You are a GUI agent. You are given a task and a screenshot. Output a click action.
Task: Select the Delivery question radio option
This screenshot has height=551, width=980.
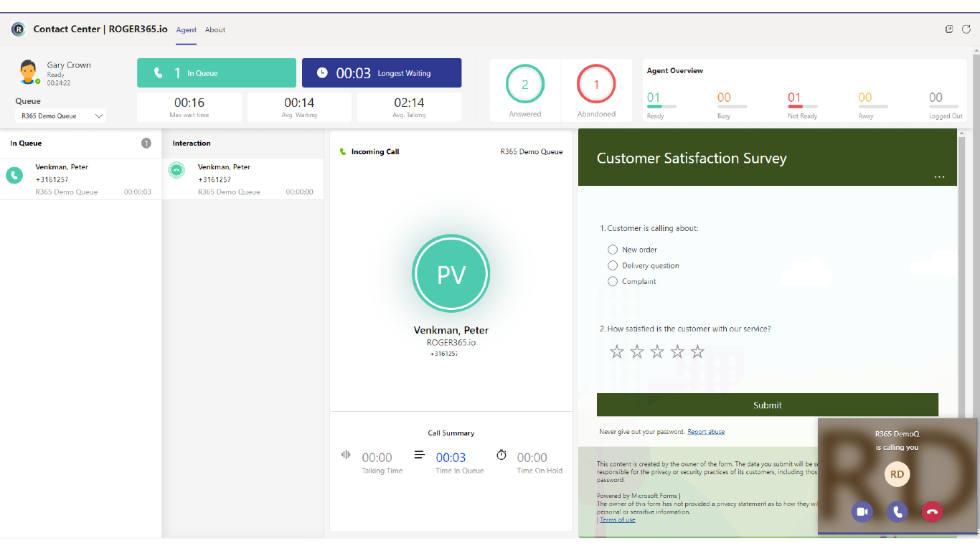coord(613,265)
